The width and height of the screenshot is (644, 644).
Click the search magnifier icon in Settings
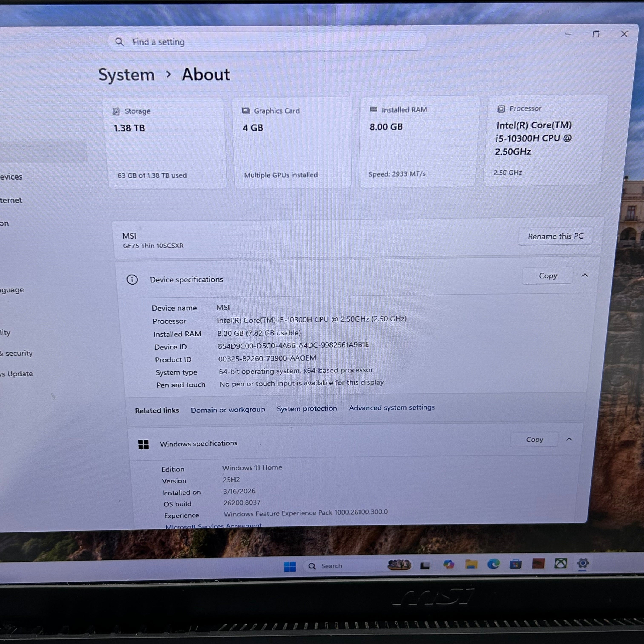(x=119, y=42)
